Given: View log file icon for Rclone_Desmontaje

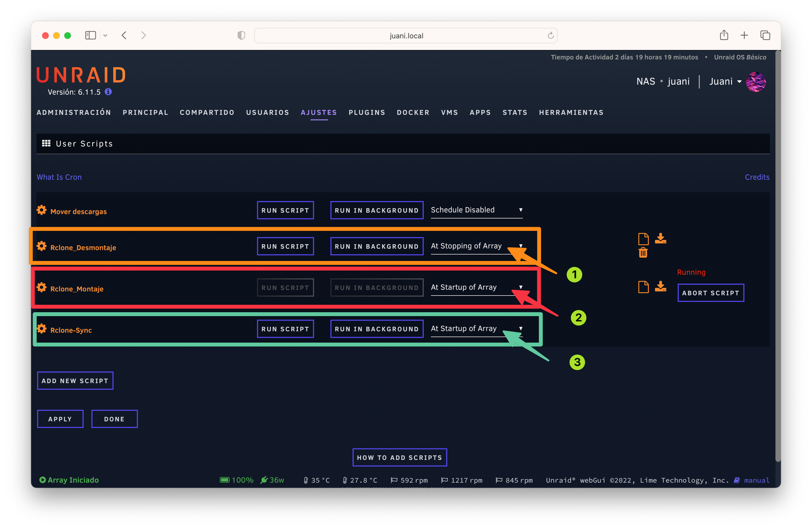Looking at the screenshot, I should (x=644, y=239).
